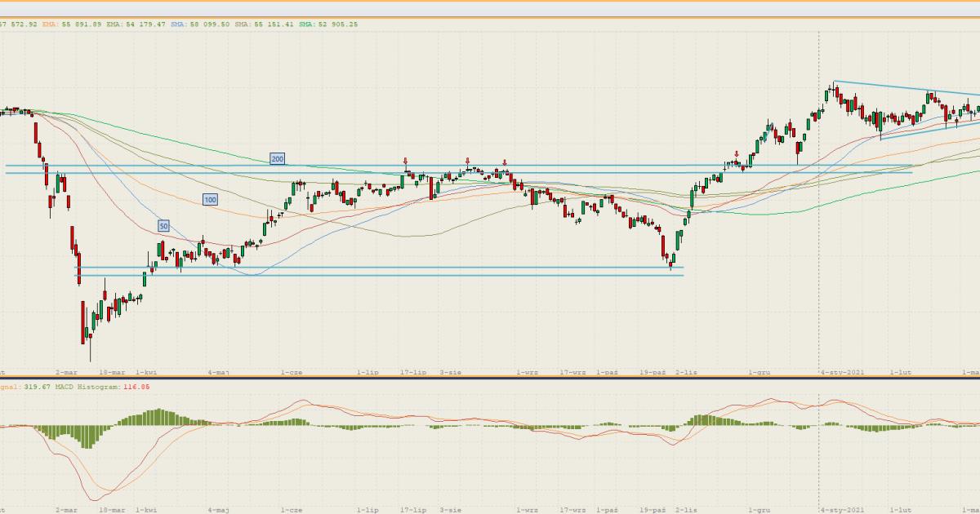Select the rising lower triangle trendline
The image size is (980, 514).
coord(923,131)
